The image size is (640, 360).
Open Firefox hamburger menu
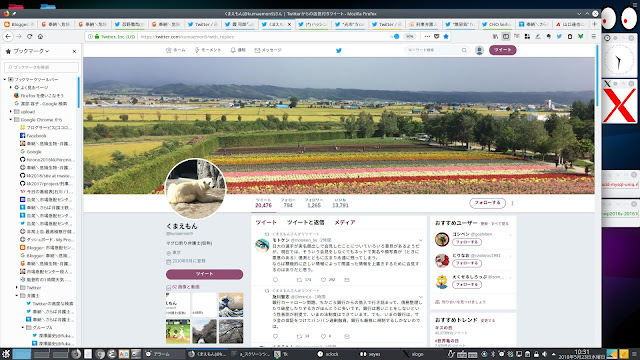593,36
